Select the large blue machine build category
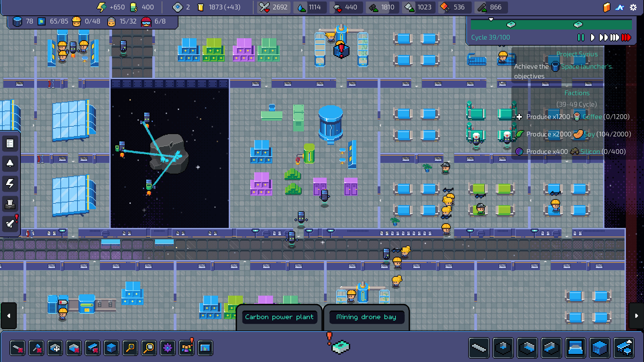 point(600,348)
